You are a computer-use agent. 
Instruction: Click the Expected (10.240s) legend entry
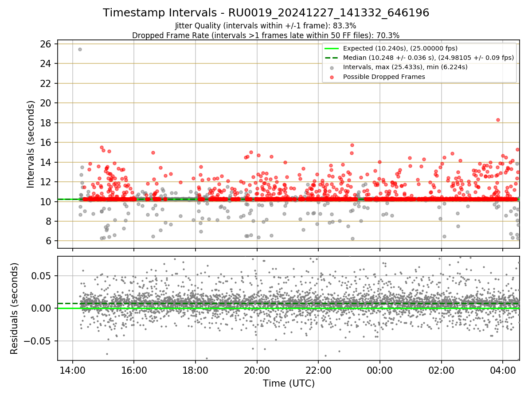pyautogui.click(x=400, y=48)
